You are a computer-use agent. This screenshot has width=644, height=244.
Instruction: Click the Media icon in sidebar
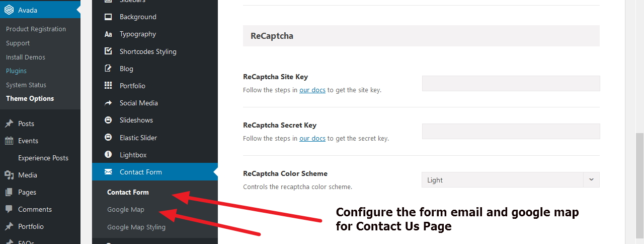tap(9, 175)
